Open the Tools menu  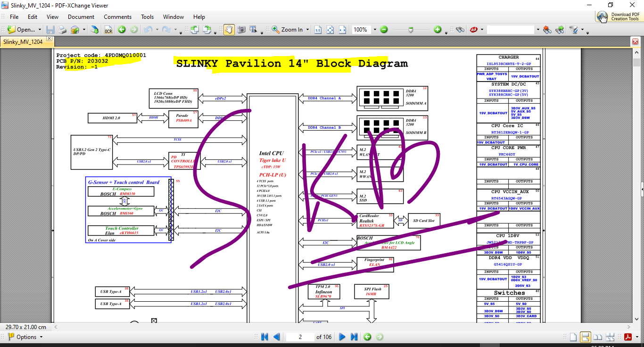148,17
